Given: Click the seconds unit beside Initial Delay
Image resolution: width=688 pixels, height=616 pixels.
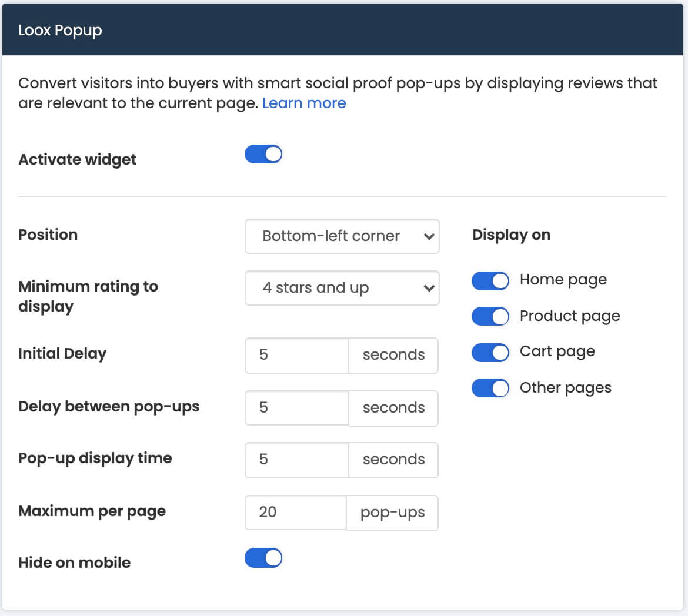Looking at the screenshot, I should [x=393, y=355].
